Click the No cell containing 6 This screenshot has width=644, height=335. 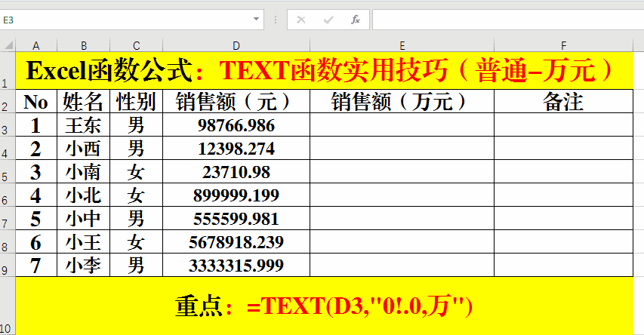coord(36,241)
